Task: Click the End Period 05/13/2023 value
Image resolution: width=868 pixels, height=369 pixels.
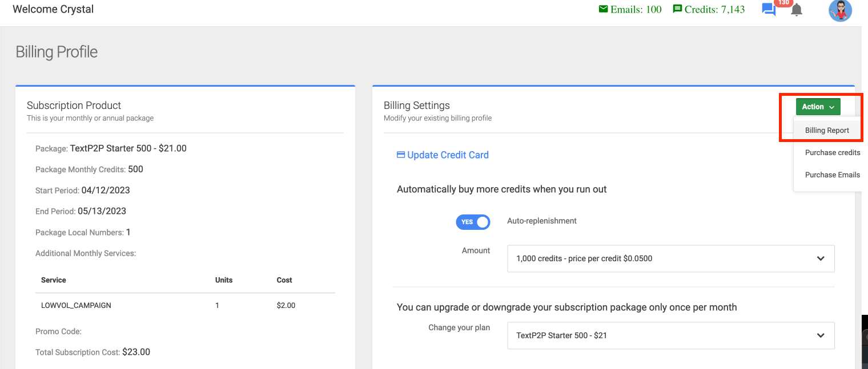Action: [x=102, y=211]
